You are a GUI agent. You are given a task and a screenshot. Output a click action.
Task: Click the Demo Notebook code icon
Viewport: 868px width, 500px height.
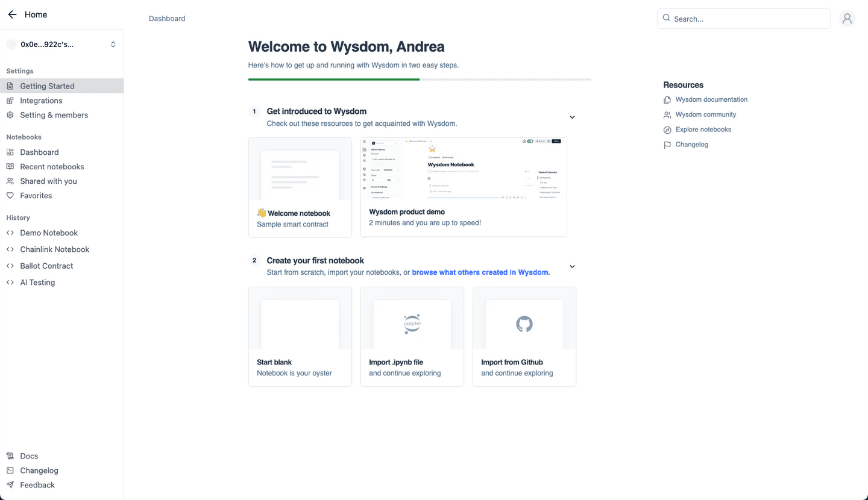(10, 233)
